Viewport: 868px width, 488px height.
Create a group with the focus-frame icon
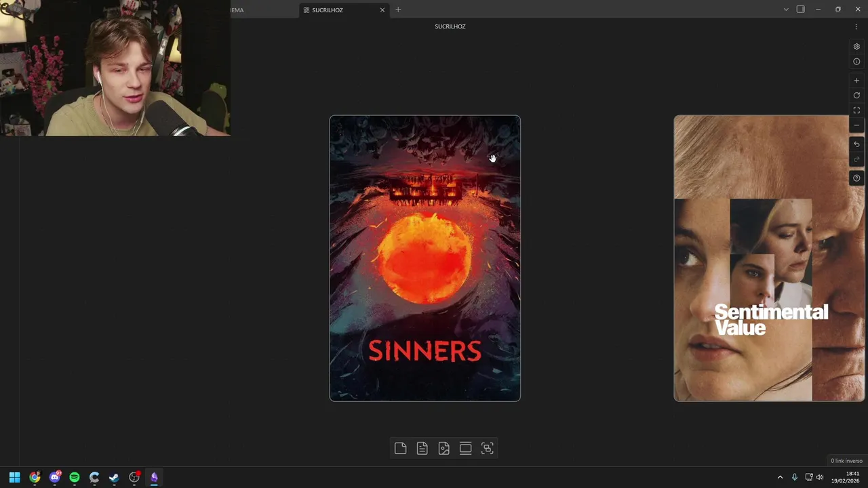coord(487,448)
